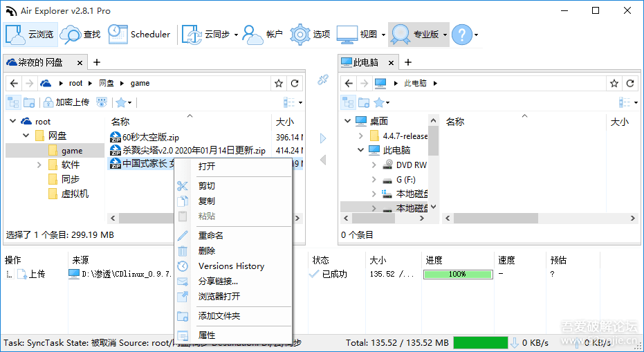Refresh the cloud pane listing
Image resolution: width=644 pixels, height=352 pixels.
point(295,84)
